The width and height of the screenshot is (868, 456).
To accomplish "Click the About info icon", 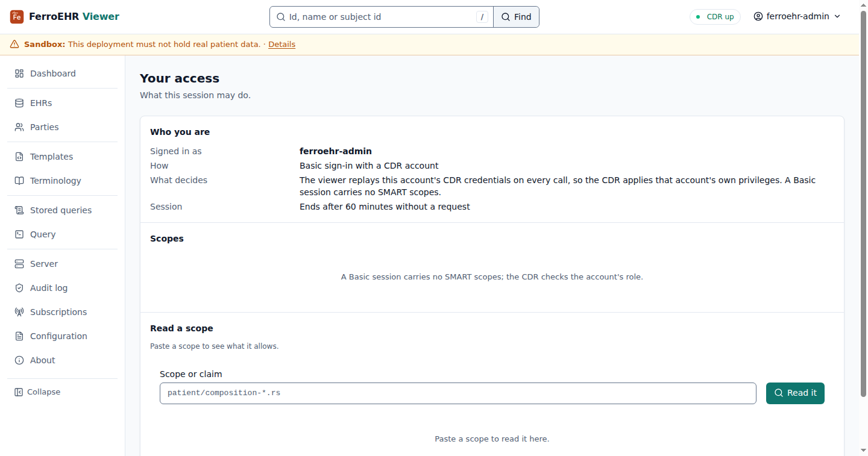I will [19, 360].
